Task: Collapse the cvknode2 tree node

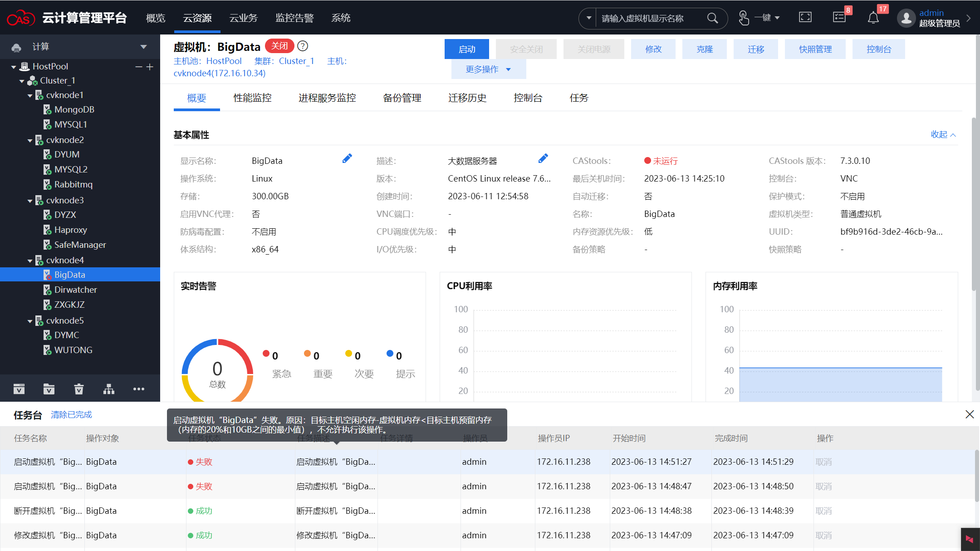Action: point(30,141)
